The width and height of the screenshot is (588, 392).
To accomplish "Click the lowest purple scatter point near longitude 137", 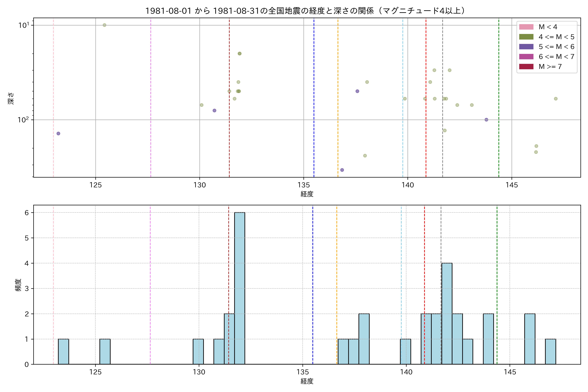I will click(342, 170).
